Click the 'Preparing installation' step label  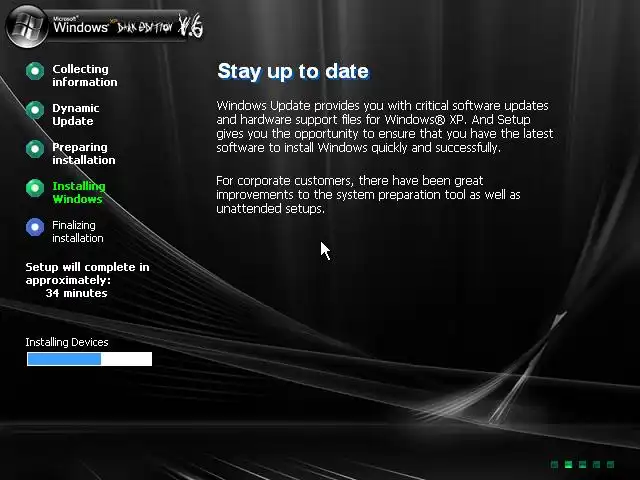pyautogui.click(x=84, y=153)
